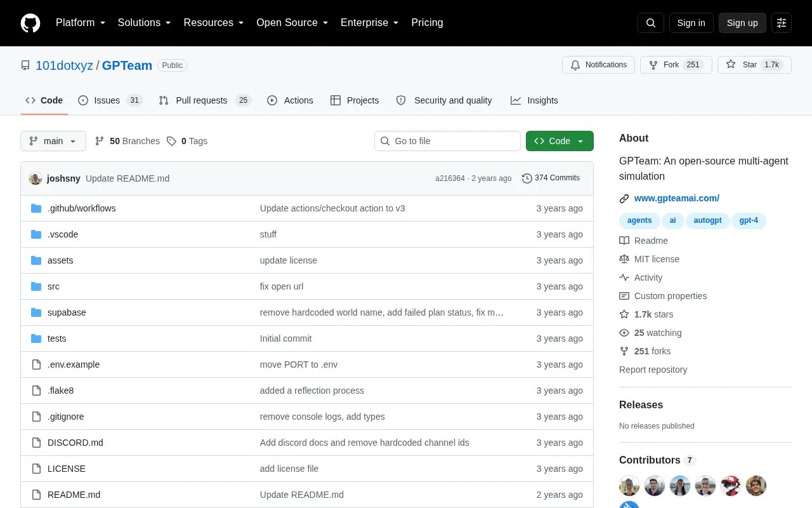Viewport: 812px width, 508px height.
Task: Click the star icon next to 1.7k stars
Action: [624, 314]
